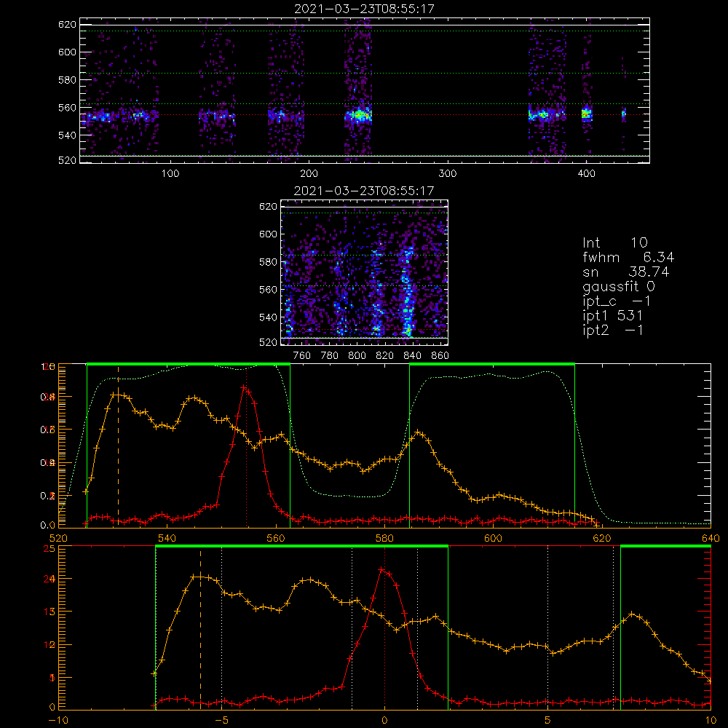
Task: Click x-axis label 5 of the bottom plot
Action: (x=548, y=721)
